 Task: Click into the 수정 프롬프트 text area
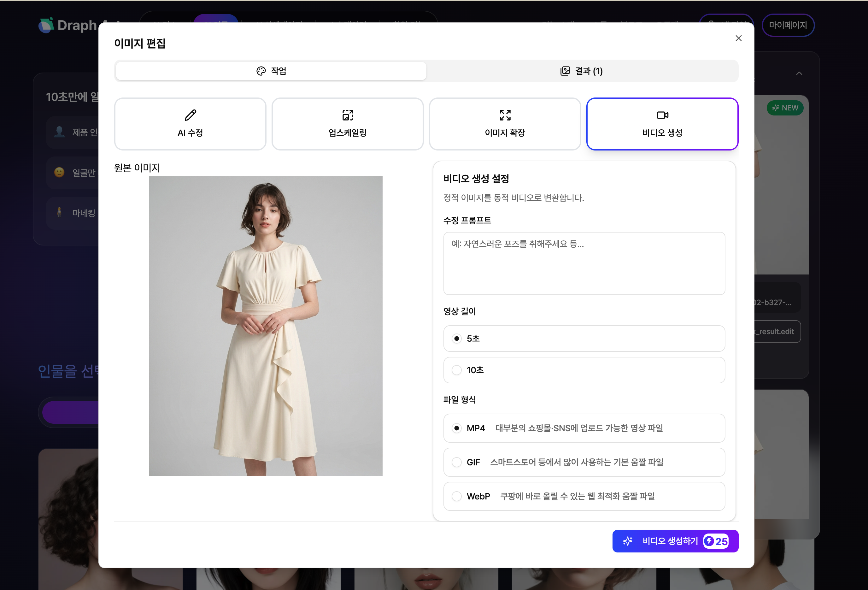[x=584, y=263]
